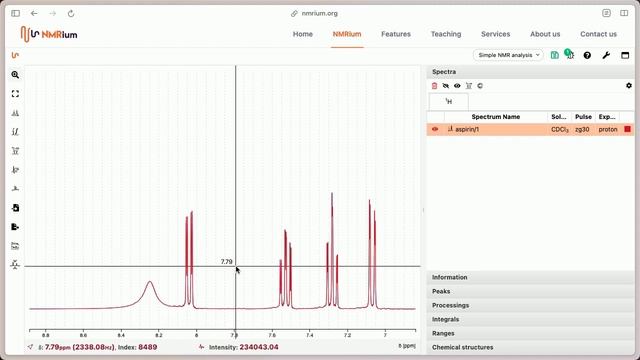Open the help question mark icon
The height and width of the screenshot is (360, 640).
pyautogui.click(x=587, y=55)
